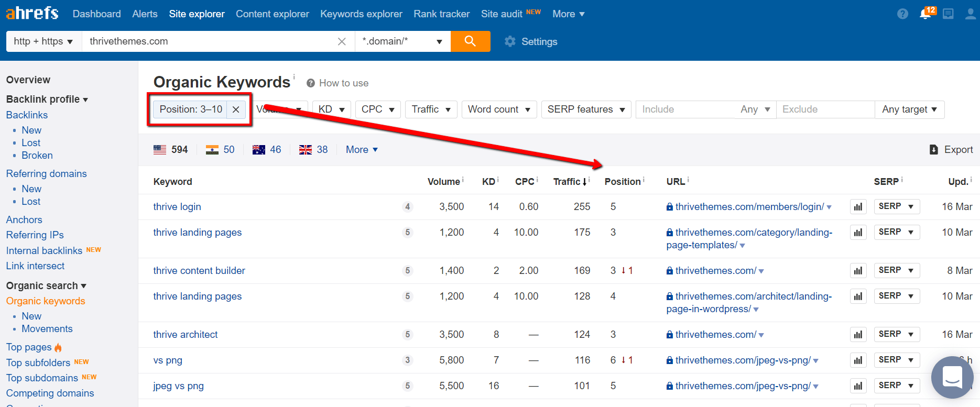
Task: Open the help question mark icon
Action: point(902,14)
